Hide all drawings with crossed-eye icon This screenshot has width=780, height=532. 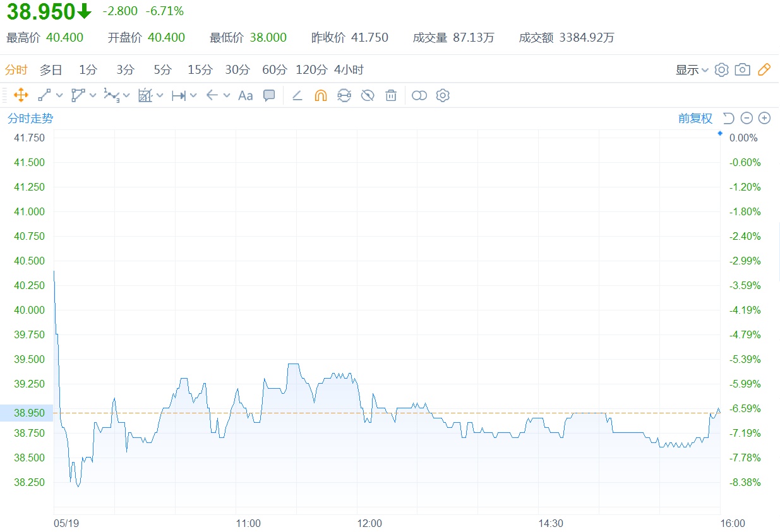click(x=368, y=95)
